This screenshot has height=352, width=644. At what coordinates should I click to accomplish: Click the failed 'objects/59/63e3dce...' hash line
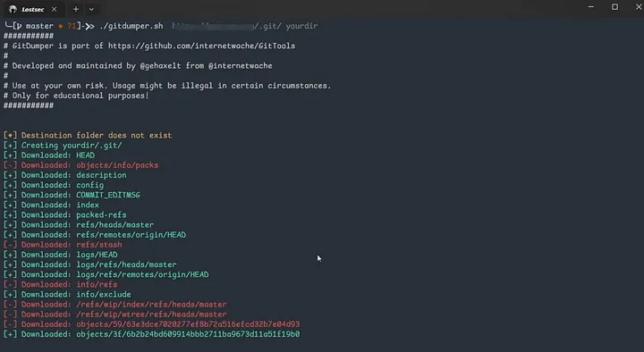click(x=151, y=324)
